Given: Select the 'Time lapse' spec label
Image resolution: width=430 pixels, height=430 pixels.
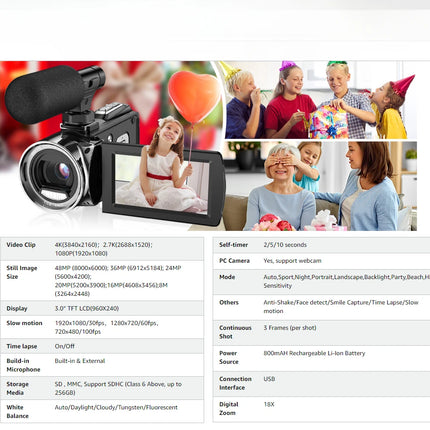Looking at the screenshot, I should pos(22,346).
